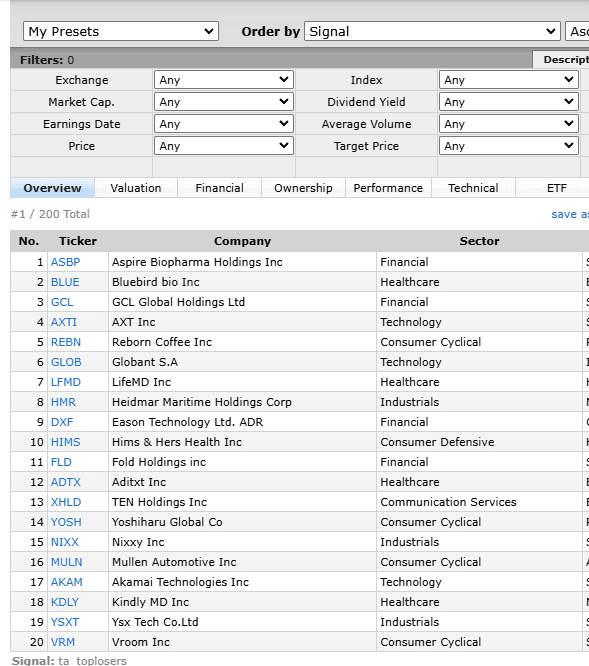Open the DXF ticker link
Viewport: 589px width, 666px height.
click(x=62, y=422)
